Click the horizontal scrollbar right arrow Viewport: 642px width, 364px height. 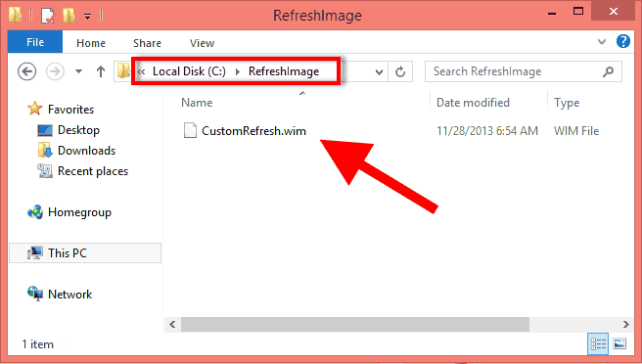pos(626,324)
